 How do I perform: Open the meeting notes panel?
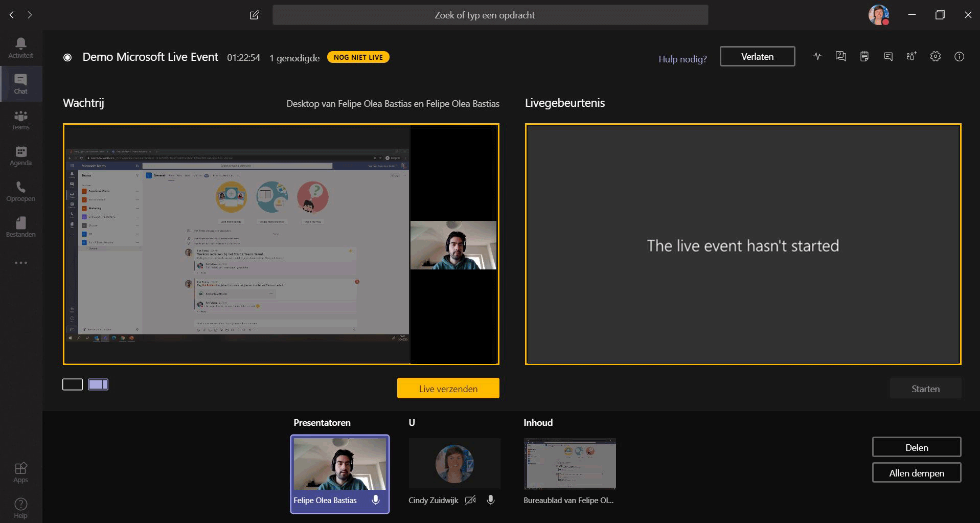(864, 56)
